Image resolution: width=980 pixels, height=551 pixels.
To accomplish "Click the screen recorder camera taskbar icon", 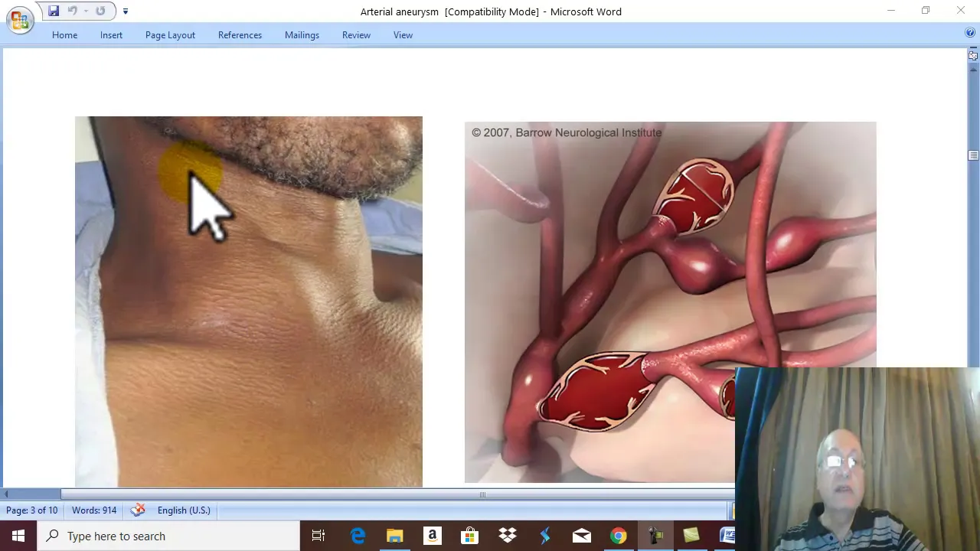I will coord(655,536).
